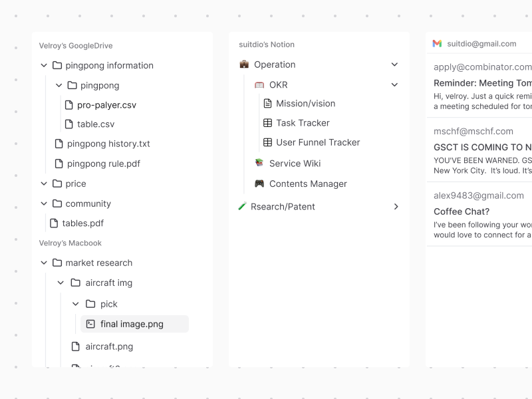Click the OKR book icon
The height and width of the screenshot is (399, 532).
(259, 85)
